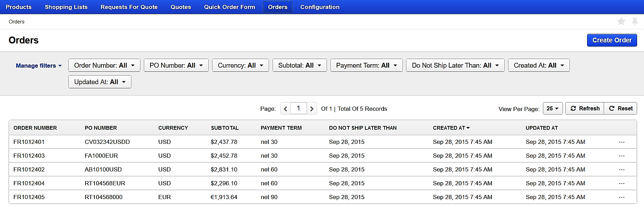Open the Subtotal filter dropdown
This screenshot has height=207, width=644.
[x=299, y=65]
